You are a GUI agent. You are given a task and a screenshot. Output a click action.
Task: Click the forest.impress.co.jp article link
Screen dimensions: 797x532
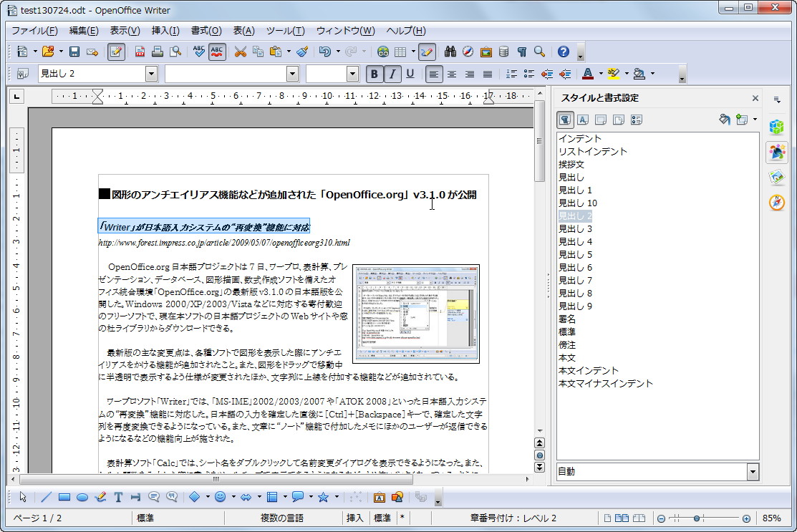(215, 242)
